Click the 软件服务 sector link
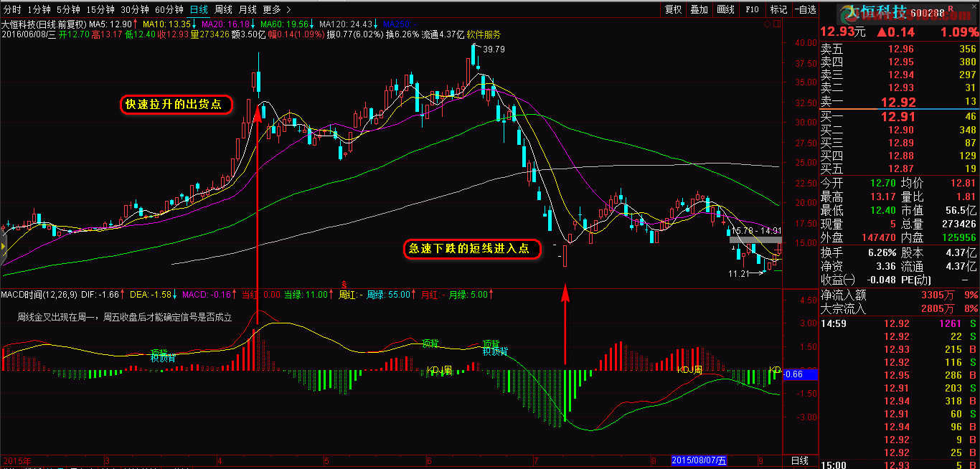980x469 pixels. 484,34
